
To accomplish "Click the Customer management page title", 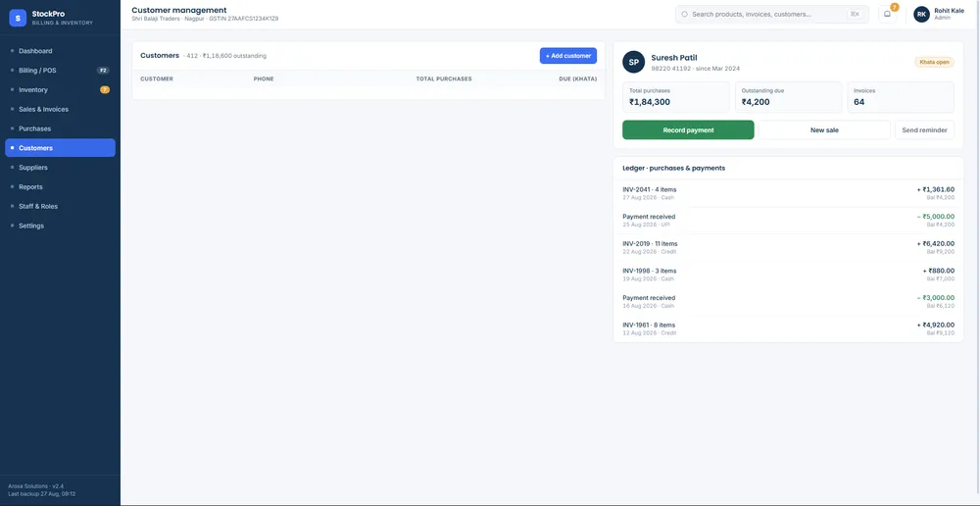I will 179,10.
